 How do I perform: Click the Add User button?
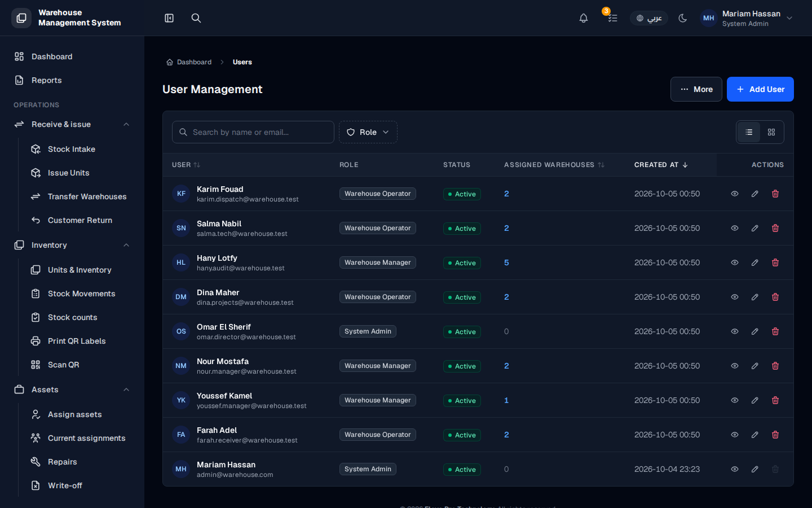click(760, 89)
